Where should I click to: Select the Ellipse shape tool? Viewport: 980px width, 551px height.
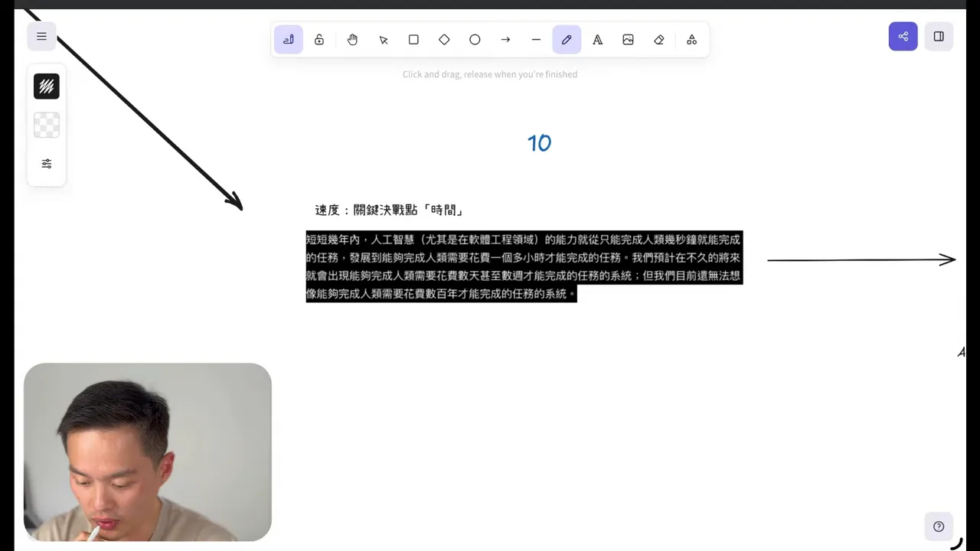point(475,40)
